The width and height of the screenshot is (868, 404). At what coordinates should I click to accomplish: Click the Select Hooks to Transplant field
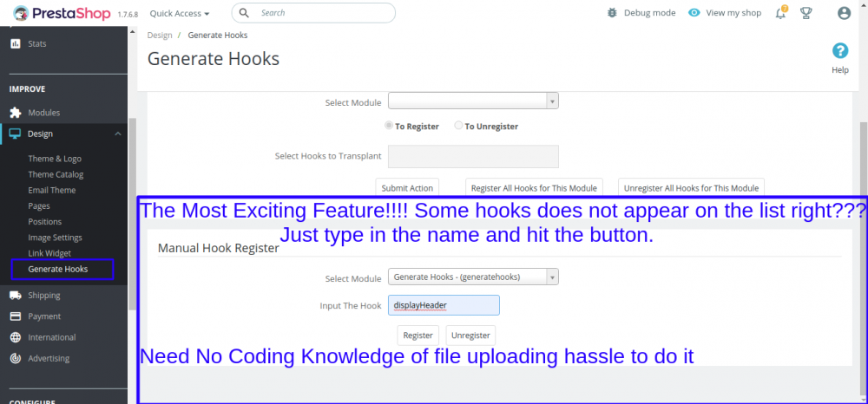coord(473,156)
